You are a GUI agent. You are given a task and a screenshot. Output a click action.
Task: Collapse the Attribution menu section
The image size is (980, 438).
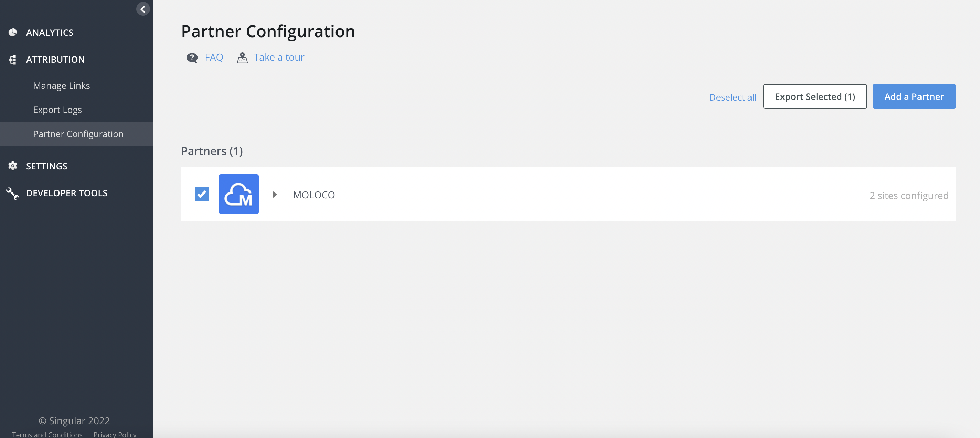point(55,60)
